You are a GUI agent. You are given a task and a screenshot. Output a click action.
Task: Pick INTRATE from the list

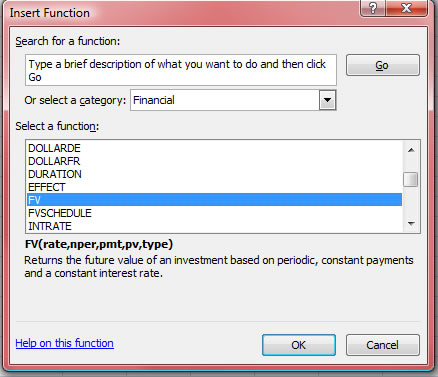(x=214, y=226)
